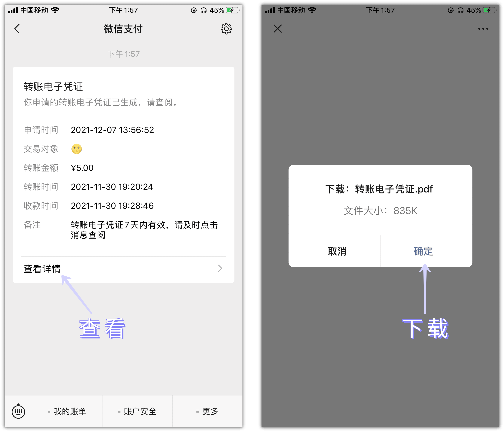Tap the right phone's headphones icon

[x=460, y=10]
